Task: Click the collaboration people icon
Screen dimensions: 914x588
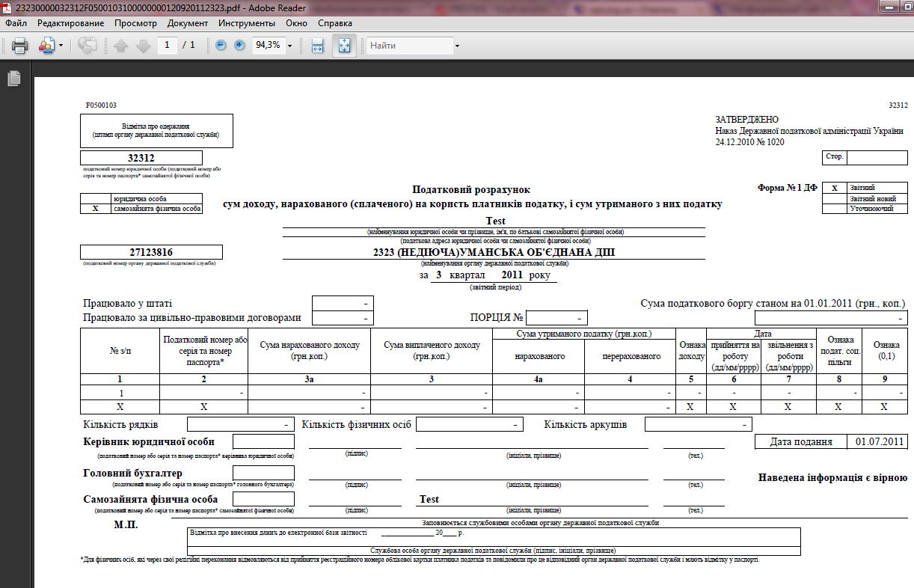Action: pos(45,45)
